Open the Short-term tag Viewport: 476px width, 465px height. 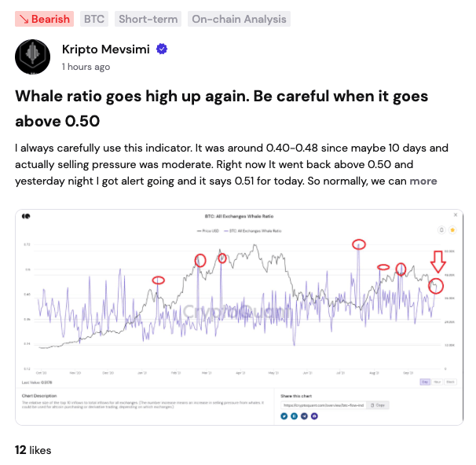click(148, 19)
